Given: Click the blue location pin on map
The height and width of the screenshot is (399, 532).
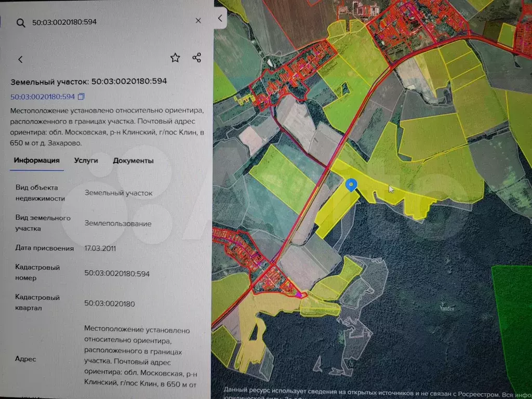Looking at the screenshot, I should (x=351, y=185).
